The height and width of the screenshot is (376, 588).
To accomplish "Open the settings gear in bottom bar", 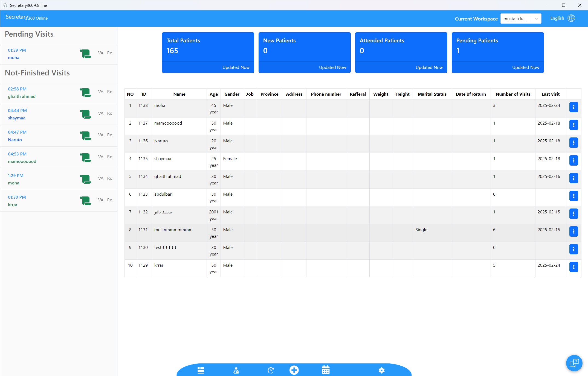I will pyautogui.click(x=381, y=370).
